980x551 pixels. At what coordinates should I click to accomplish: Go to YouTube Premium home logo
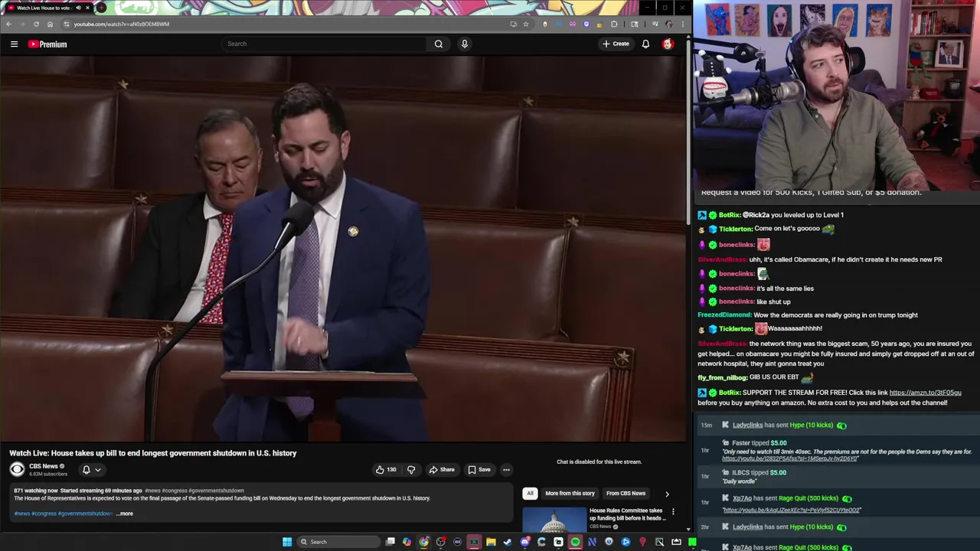click(x=47, y=44)
